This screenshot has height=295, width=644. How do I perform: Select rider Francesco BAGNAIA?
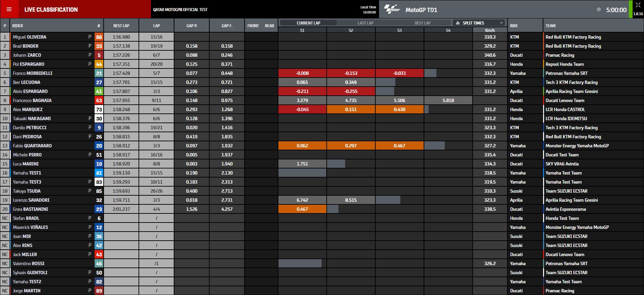coord(32,100)
